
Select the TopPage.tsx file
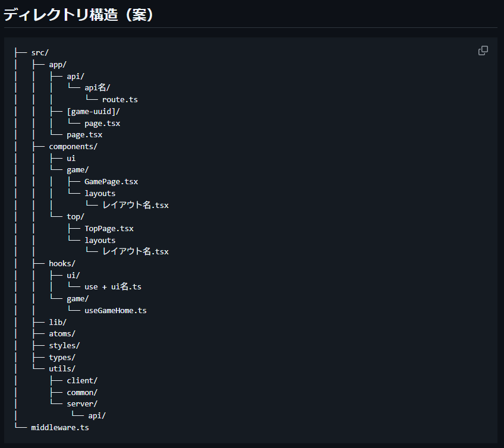point(109,228)
